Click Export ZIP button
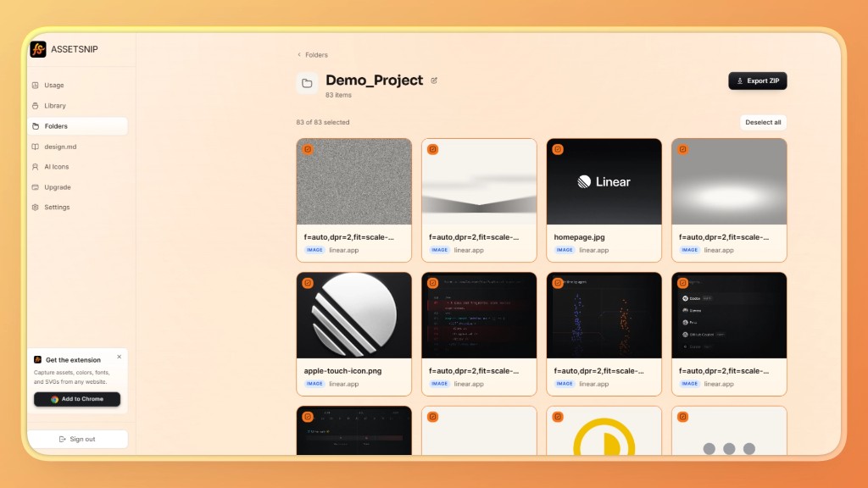Viewport: 868px width, 488px height. point(757,80)
